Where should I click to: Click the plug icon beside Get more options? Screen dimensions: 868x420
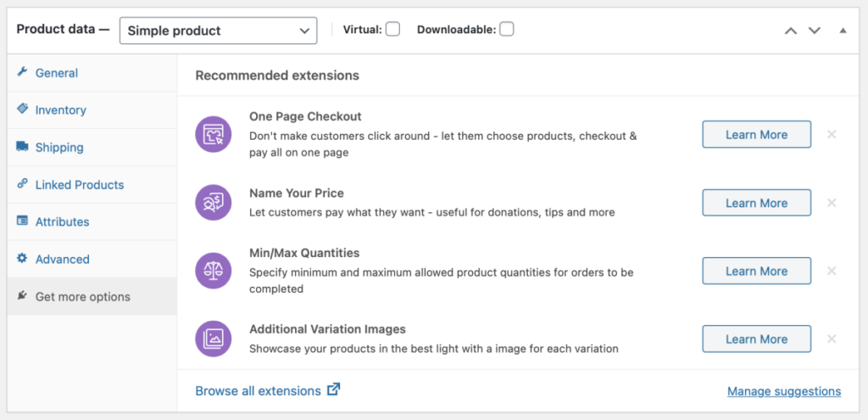coord(22,296)
